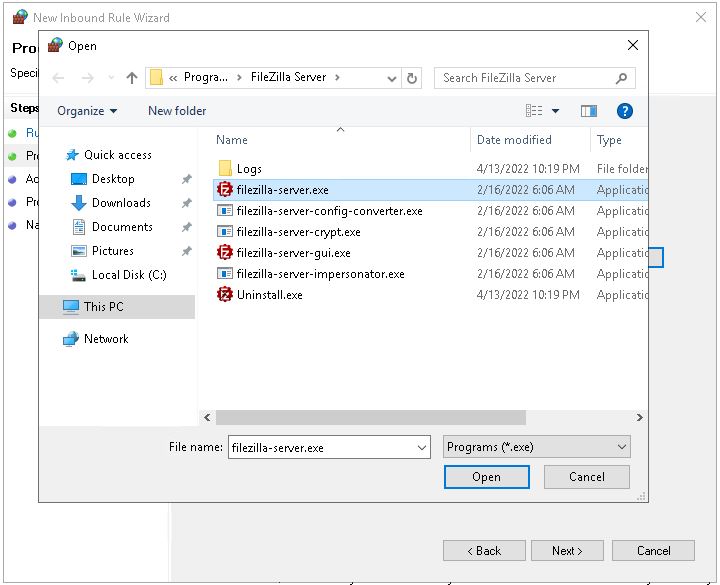Refresh the FileZilla Server folder listing
The width and height of the screenshot is (720, 585).
coord(412,78)
